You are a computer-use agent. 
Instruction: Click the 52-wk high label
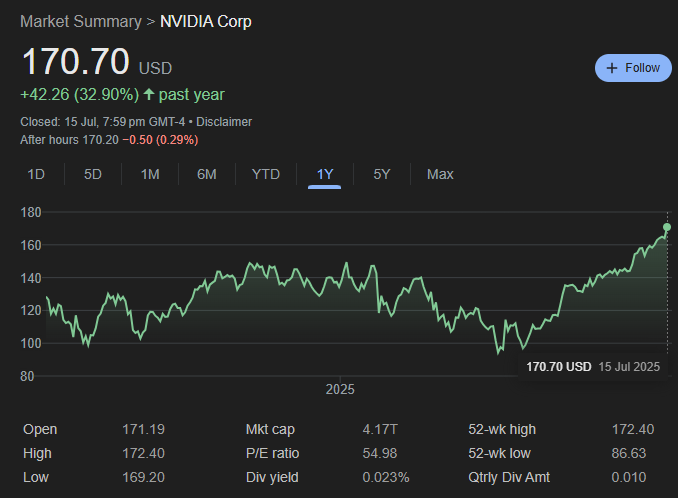point(502,429)
